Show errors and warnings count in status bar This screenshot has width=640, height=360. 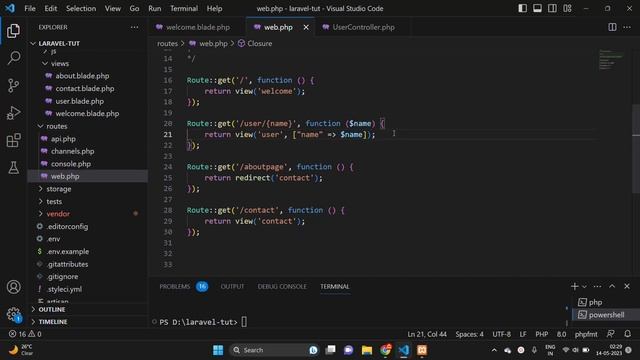point(25,334)
